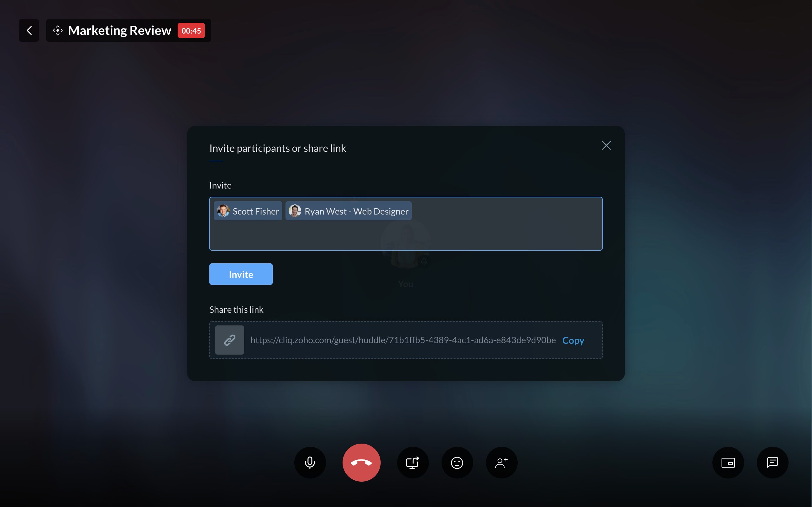Click the link chain icon
The width and height of the screenshot is (812, 507).
[x=230, y=340]
